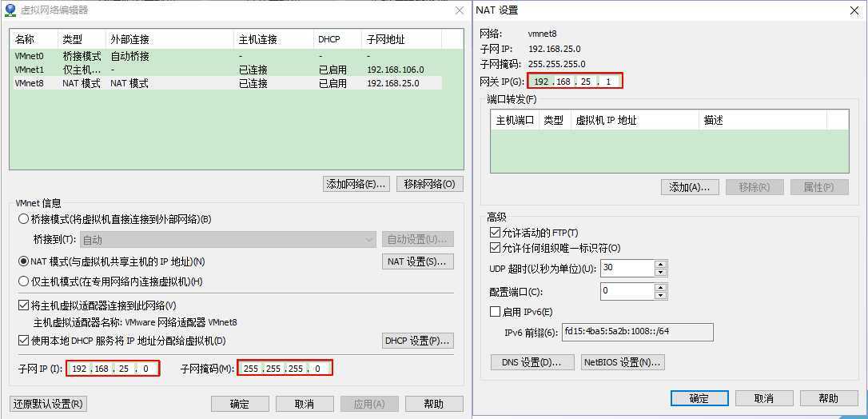Click the 描述 column header
This screenshot has height=419, width=868.
coord(762,120)
